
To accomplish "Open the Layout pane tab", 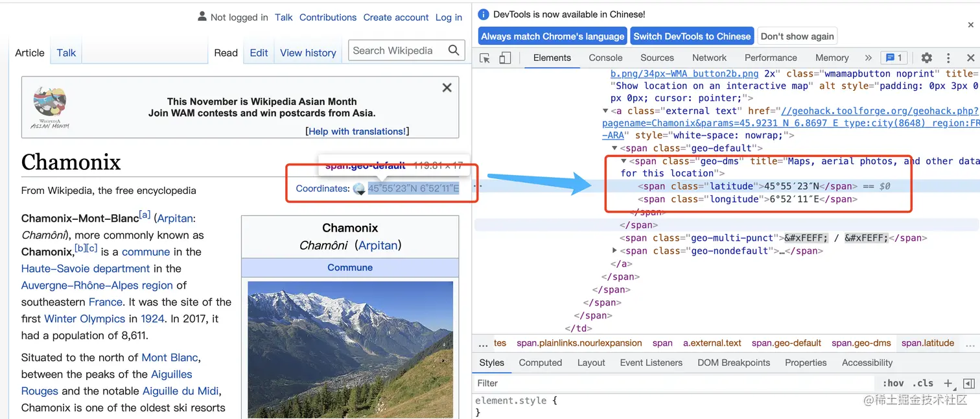I will click(x=591, y=363).
